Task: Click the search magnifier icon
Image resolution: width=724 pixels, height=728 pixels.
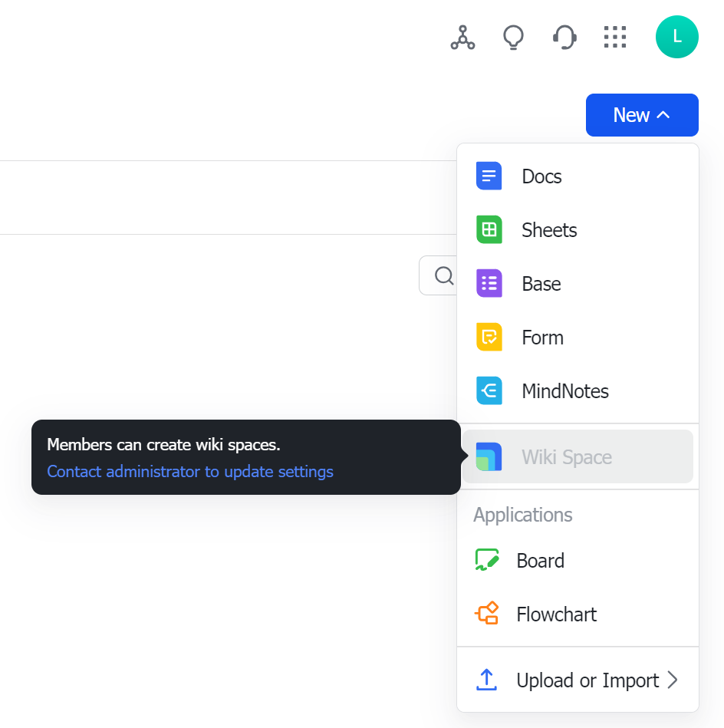Action: tap(443, 275)
